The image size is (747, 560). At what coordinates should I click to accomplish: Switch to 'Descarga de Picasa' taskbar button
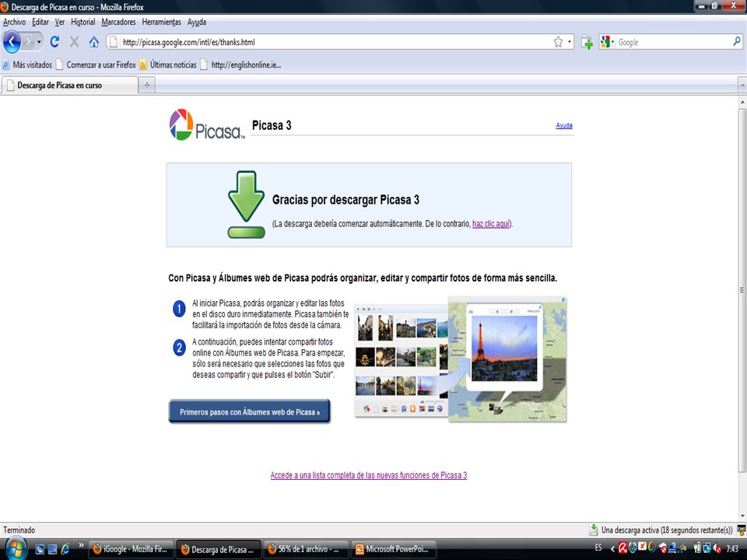pyautogui.click(x=219, y=549)
